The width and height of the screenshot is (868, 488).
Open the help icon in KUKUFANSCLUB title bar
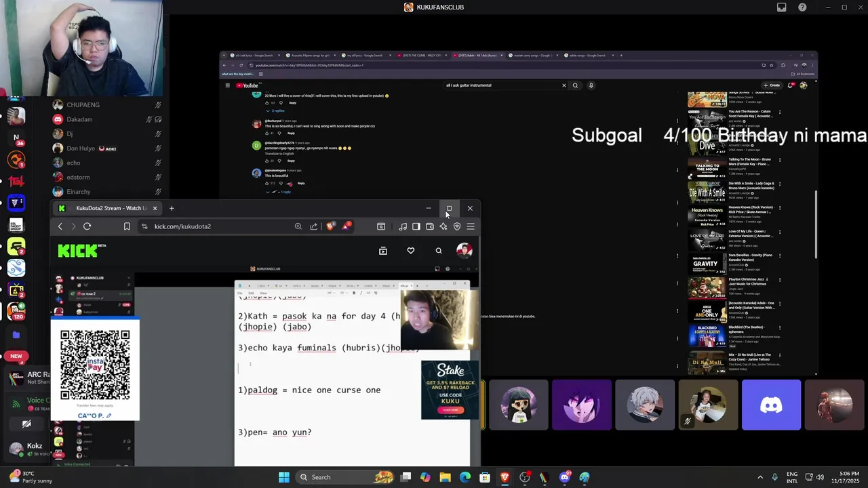click(x=802, y=7)
